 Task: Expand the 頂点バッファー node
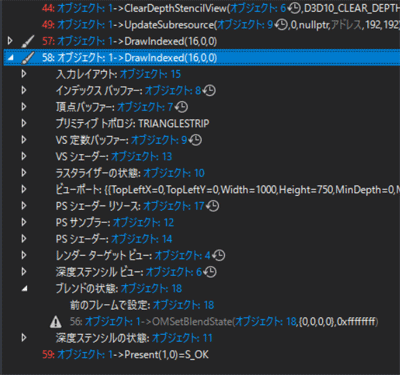click(24, 107)
